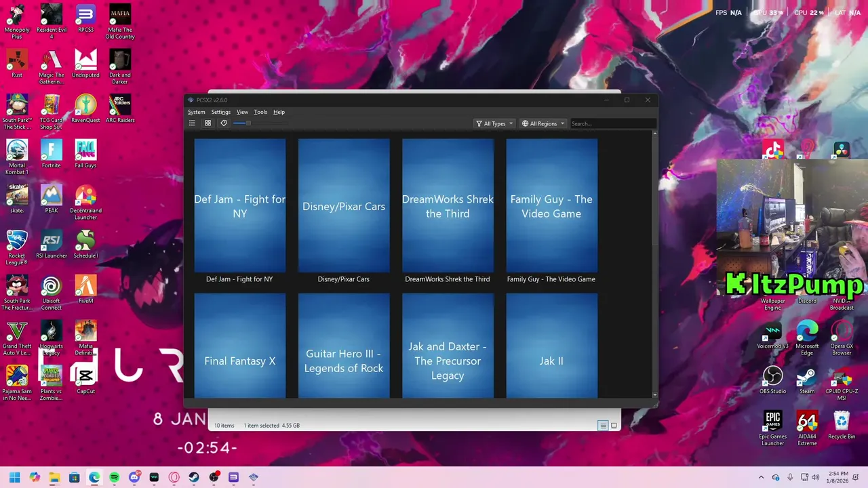Image resolution: width=868 pixels, height=488 pixels.
Task: Open Discord from the taskbar
Action: 134,477
